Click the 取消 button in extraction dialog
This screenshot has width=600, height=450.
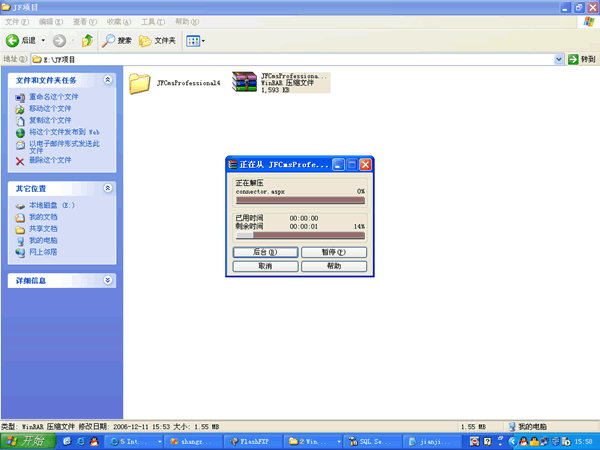coord(265,266)
